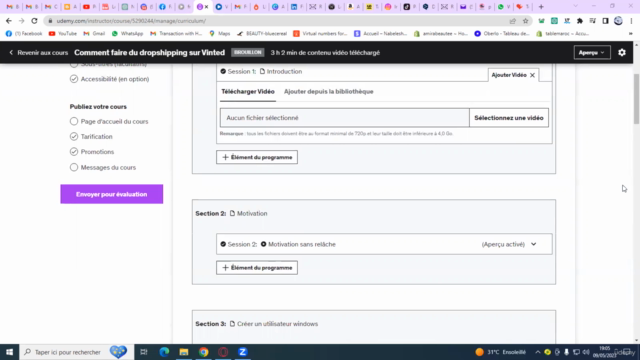The image size is (640, 360).
Task: Select the active Udemy browser tab
Action: pyautogui.click(x=202, y=7)
